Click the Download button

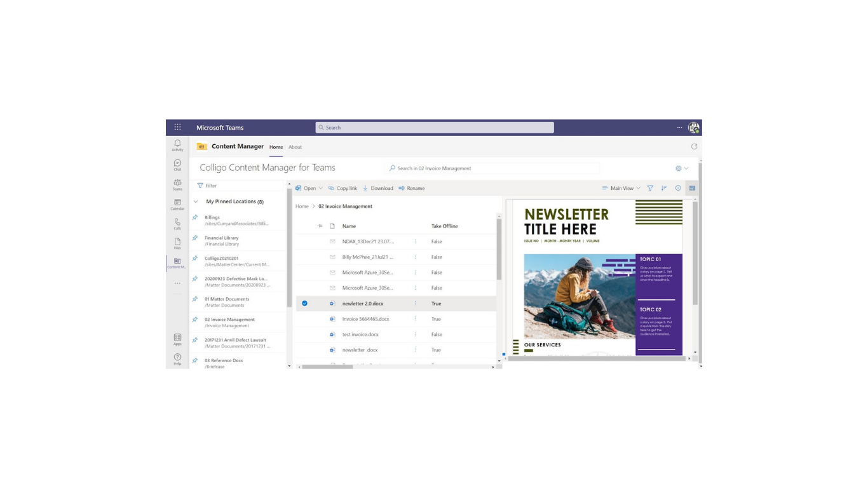click(x=378, y=188)
